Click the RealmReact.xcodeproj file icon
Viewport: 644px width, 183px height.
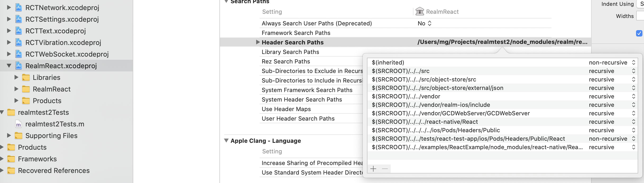pos(19,66)
